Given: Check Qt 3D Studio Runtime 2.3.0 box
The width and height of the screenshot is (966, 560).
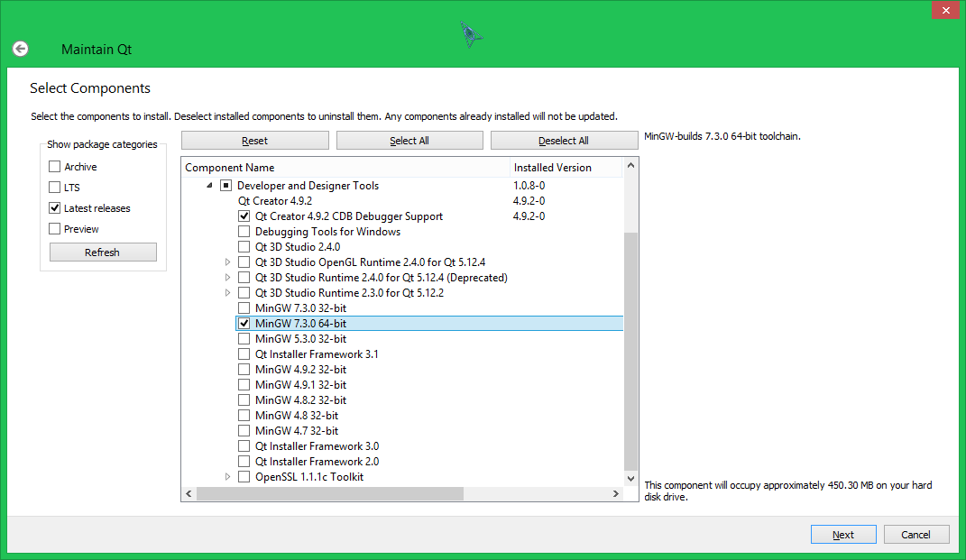Looking at the screenshot, I should pos(244,293).
